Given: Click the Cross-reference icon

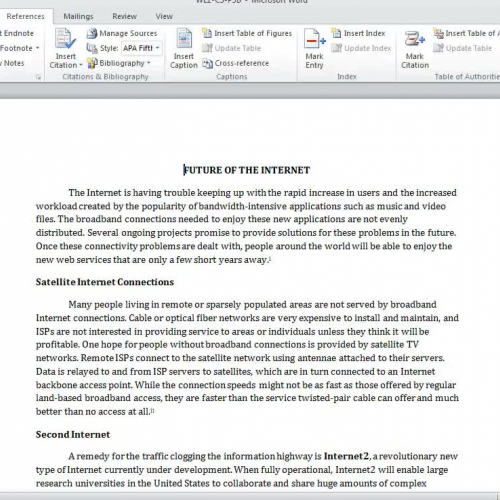Looking at the screenshot, I should (x=207, y=63).
